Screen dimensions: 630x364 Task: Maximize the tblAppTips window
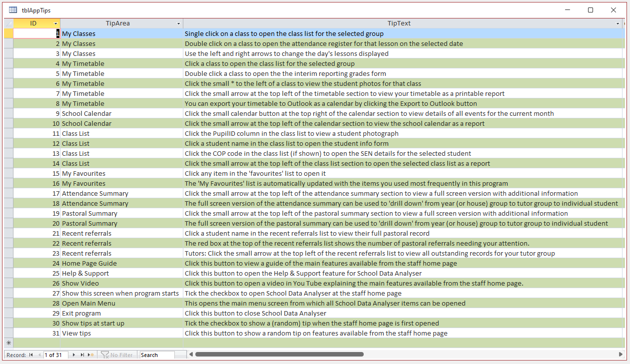point(591,10)
